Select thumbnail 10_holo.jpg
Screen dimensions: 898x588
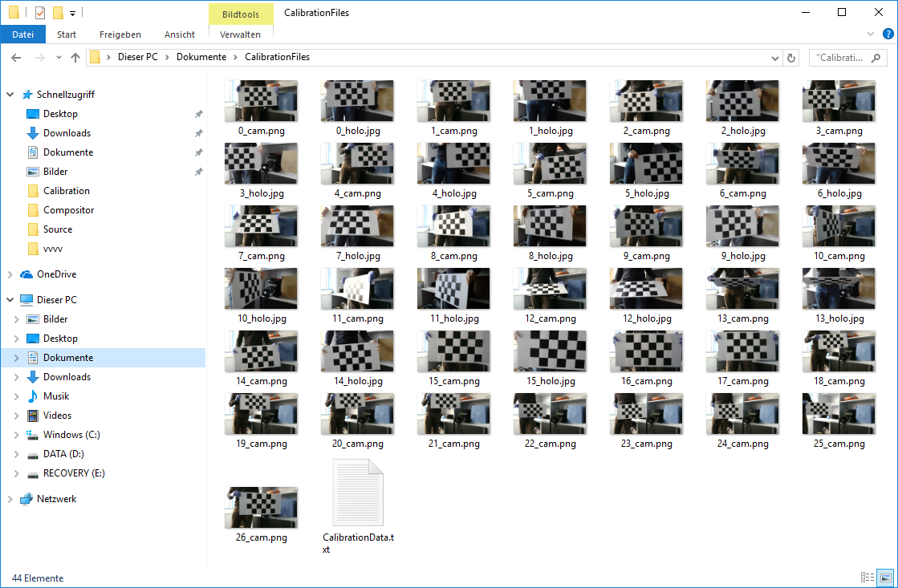coord(261,288)
